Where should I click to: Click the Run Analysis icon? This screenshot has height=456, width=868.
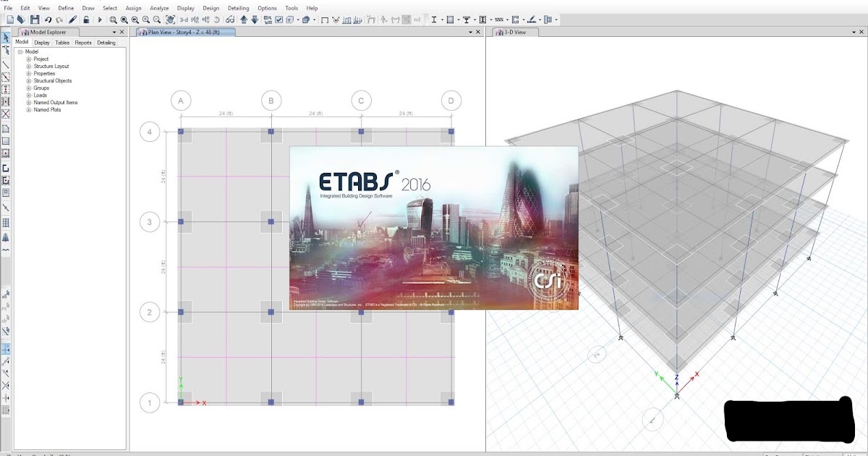pyautogui.click(x=100, y=19)
